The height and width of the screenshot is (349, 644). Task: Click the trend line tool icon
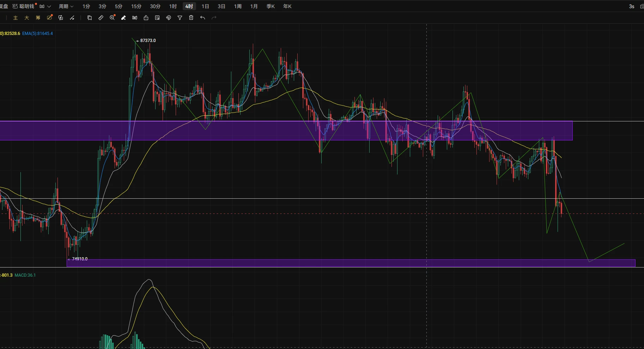click(x=72, y=18)
